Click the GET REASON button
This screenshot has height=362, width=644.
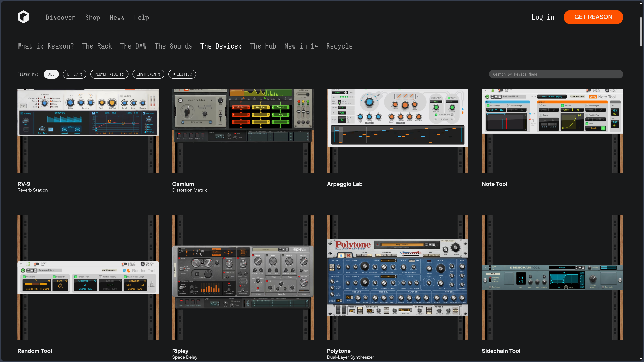(x=593, y=17)
